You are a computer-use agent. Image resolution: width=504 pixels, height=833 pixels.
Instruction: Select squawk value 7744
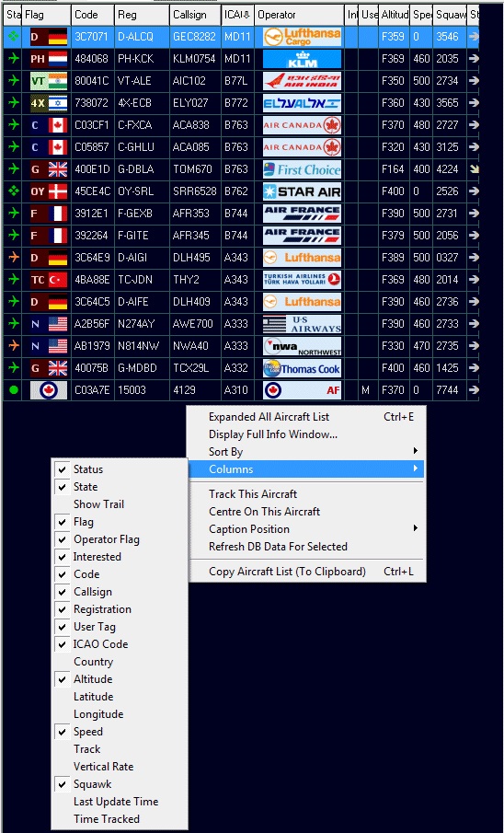click(450, 390)
